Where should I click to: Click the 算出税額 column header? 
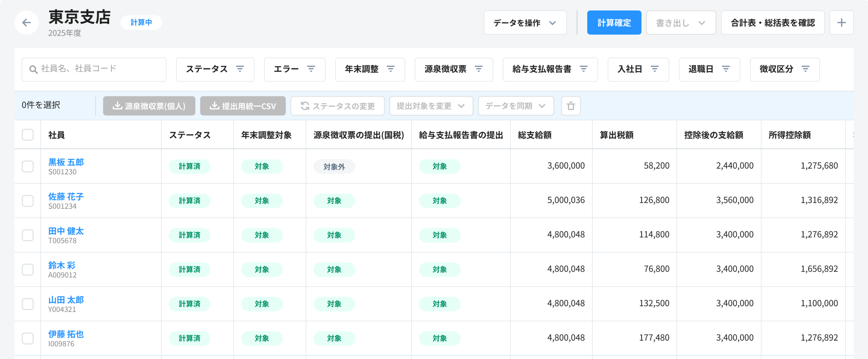coord(617,135)
